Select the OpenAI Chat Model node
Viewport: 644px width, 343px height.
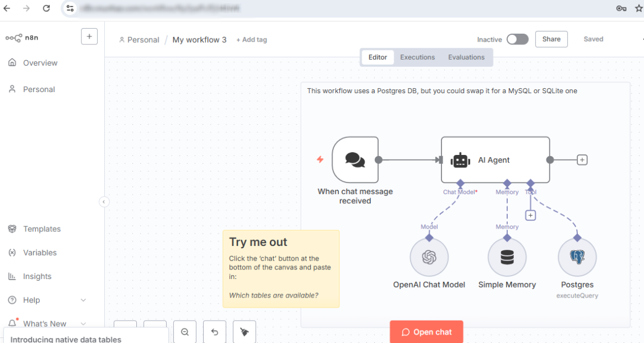click(429, 258)
